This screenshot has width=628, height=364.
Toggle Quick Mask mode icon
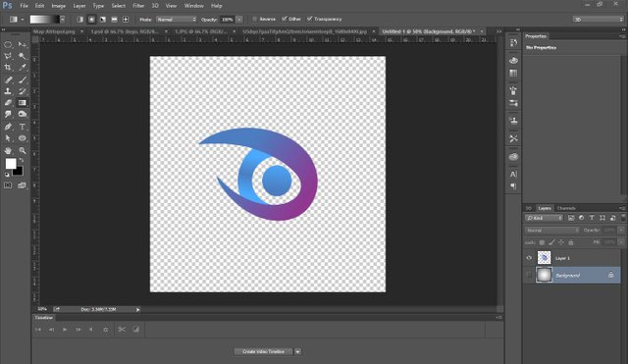coord(8,185)
